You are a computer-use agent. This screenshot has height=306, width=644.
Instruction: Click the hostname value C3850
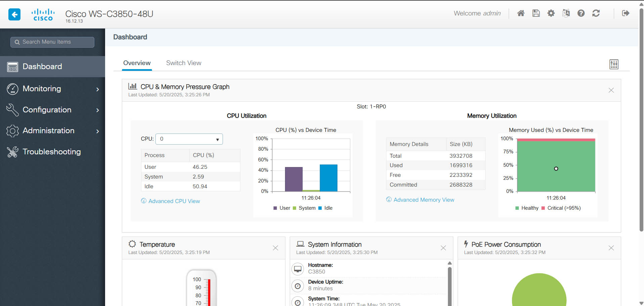(x=317, y=272)
